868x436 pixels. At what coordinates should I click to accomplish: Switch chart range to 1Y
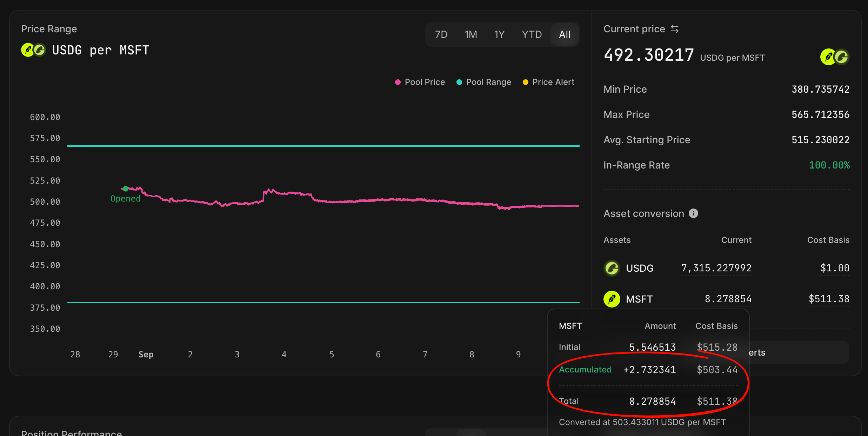click(499, 34)
